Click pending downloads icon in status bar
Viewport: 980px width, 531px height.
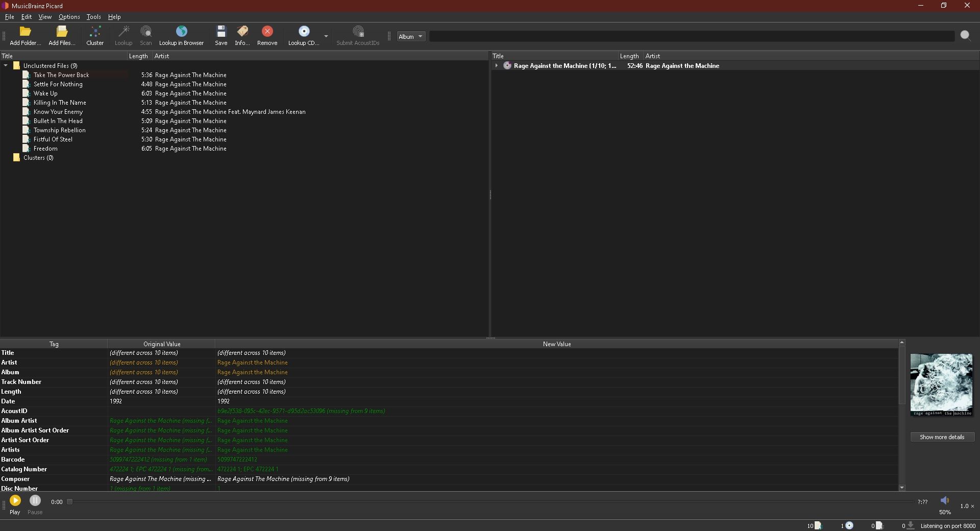point(911,525)
